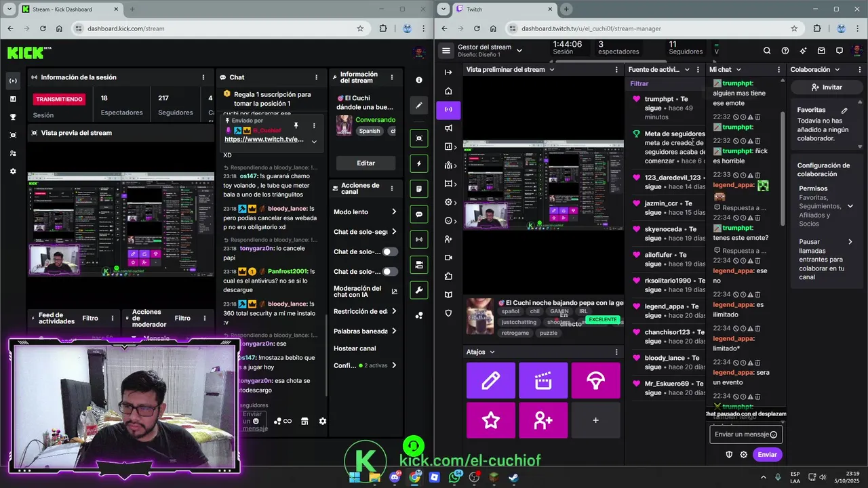Viewport: 868px width, 488px height.
Task: Open the Twitch help question mark icon
Action: (x=785, y=51)
